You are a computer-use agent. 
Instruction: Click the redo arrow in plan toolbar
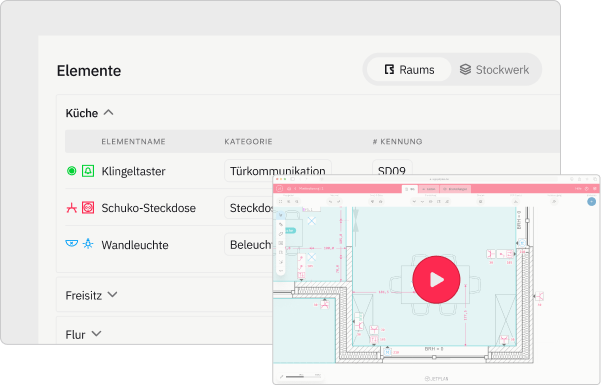pos(338,202)
